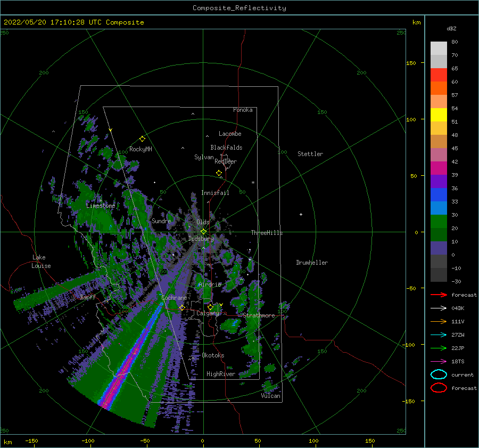
Task: Click the white plus marker south of Stettler
Action: [x=301, y=214]
